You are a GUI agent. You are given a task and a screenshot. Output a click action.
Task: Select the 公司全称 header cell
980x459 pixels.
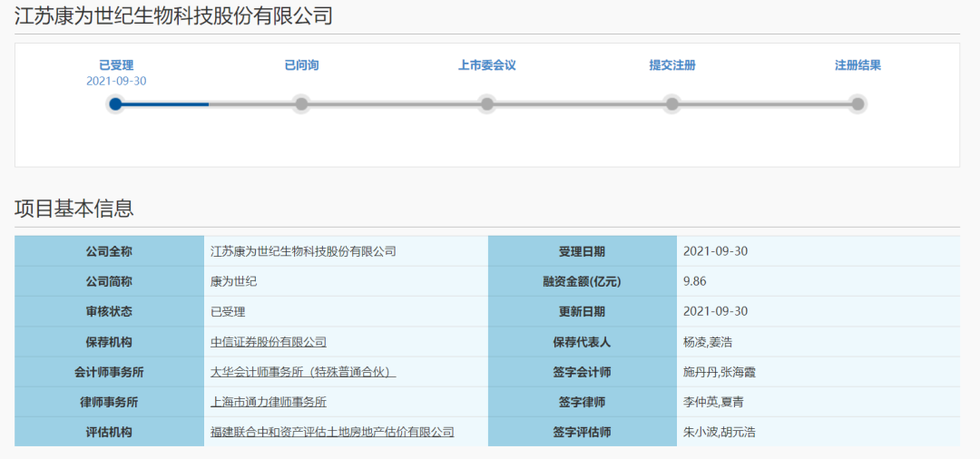point(110,251)
